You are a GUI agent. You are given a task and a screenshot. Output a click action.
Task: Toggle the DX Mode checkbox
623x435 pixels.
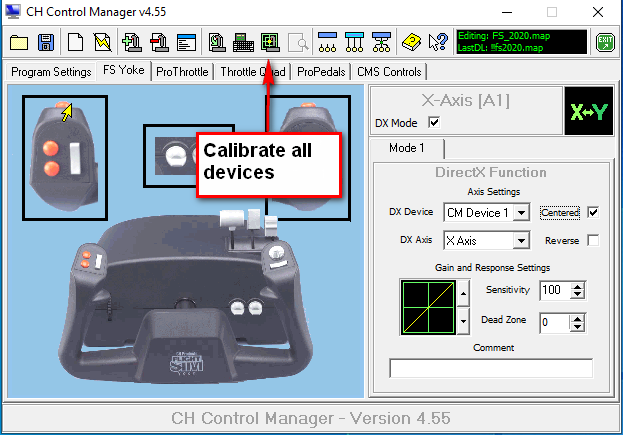click(x=434, y=122)
